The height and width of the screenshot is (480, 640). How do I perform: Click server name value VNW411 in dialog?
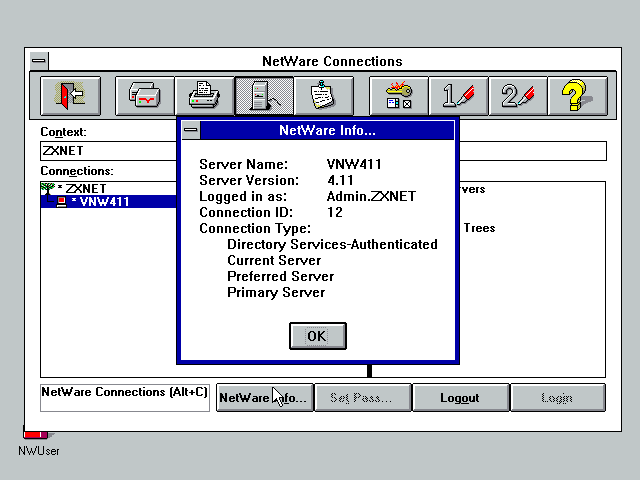point(354,164)
